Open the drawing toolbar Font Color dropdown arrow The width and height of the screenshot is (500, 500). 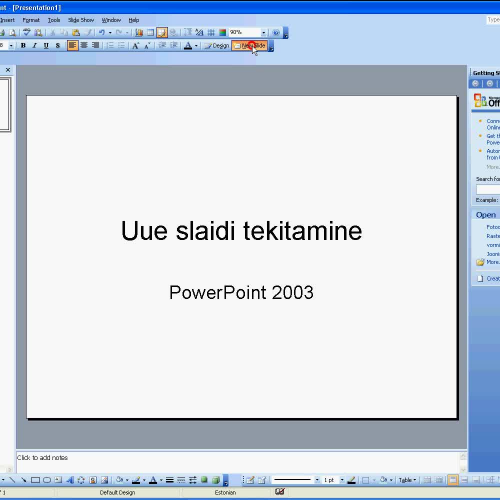[x=161, y=480]
